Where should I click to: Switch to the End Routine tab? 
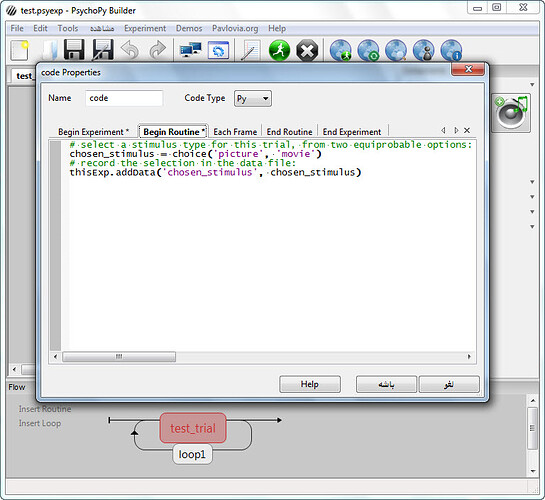tap(289, 132)
